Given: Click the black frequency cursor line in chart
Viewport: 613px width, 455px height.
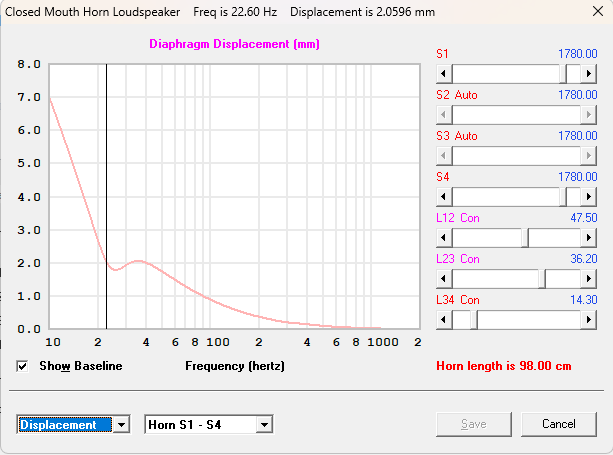Looking at the screenshot, I should [x=106, y=196].
